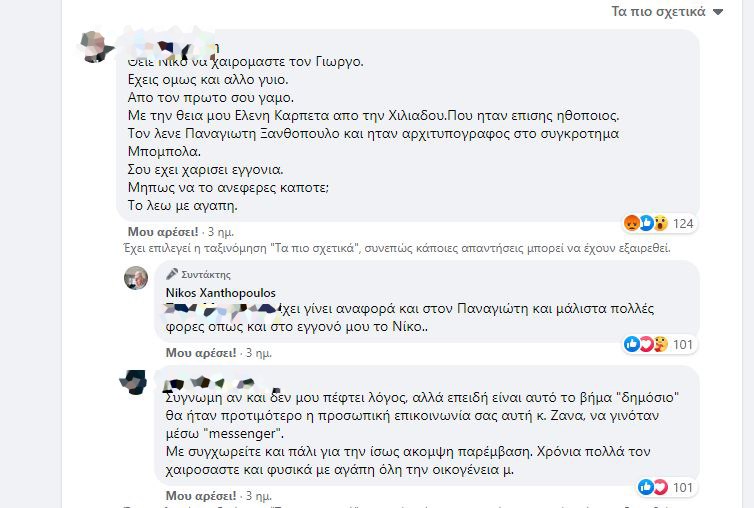Click the care emoji on Nikos Xanthopoulos reply
Screen dimensions: 754x508
tap(661, 344)
